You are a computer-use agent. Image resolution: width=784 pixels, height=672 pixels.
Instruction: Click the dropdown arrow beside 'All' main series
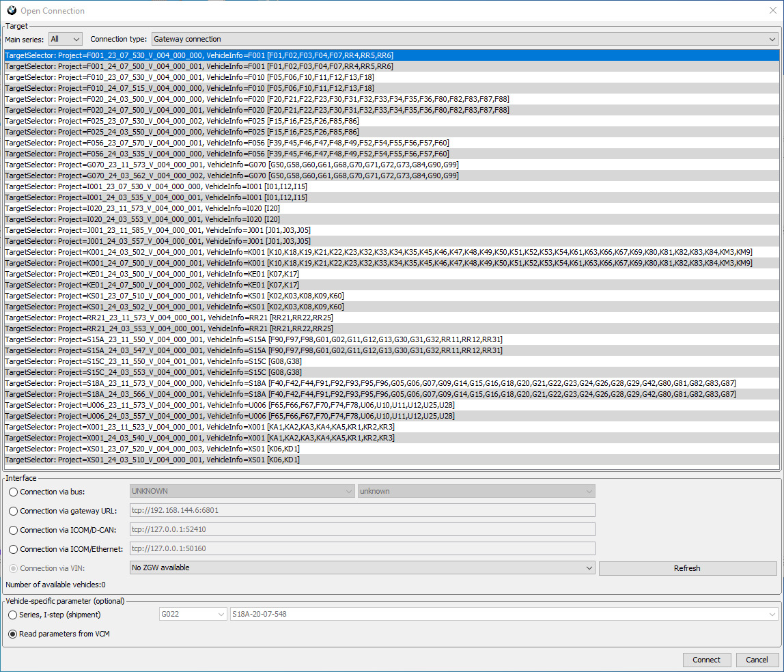coord(76,39)
